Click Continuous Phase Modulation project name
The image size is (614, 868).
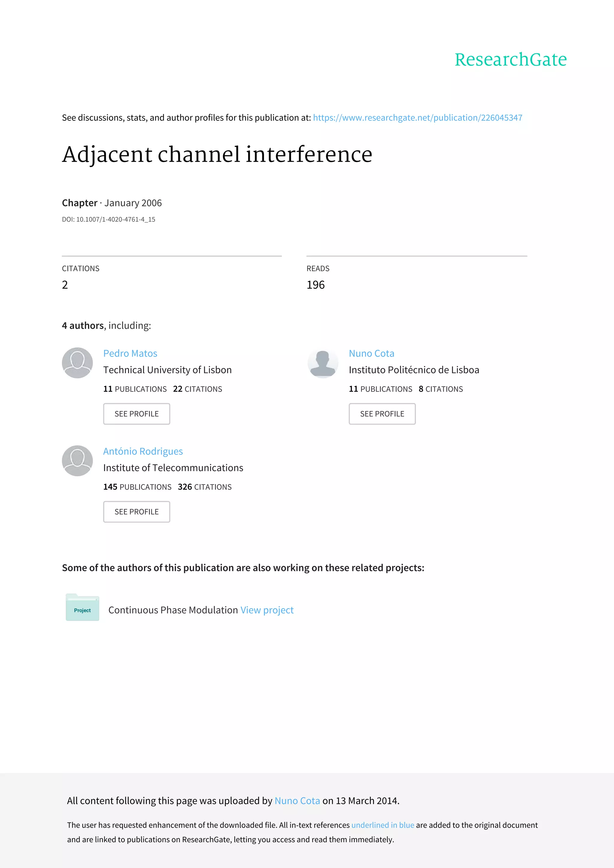[173, 610]
